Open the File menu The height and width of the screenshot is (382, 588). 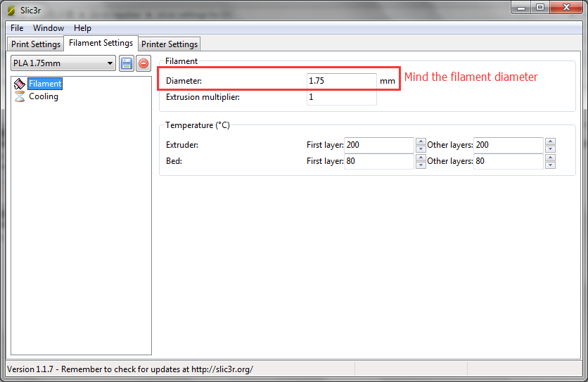tap(17, 28)
